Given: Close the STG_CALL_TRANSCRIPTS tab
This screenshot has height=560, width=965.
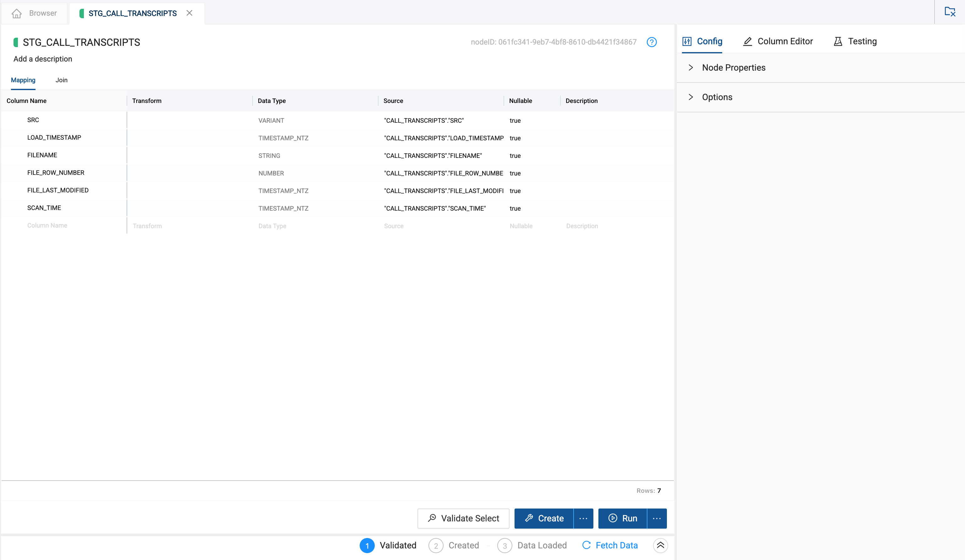Looking at the screenshot, I should (189, 13).
